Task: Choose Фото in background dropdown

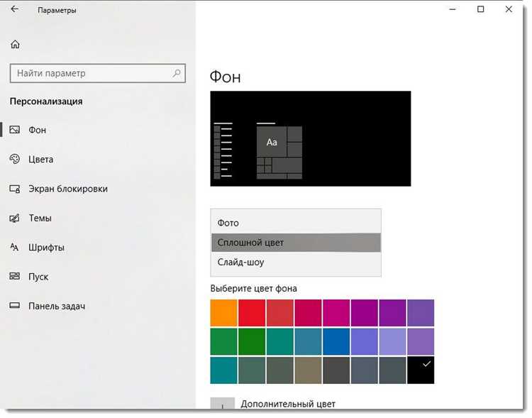Action: pyautogui.click(x=296, y=223)
